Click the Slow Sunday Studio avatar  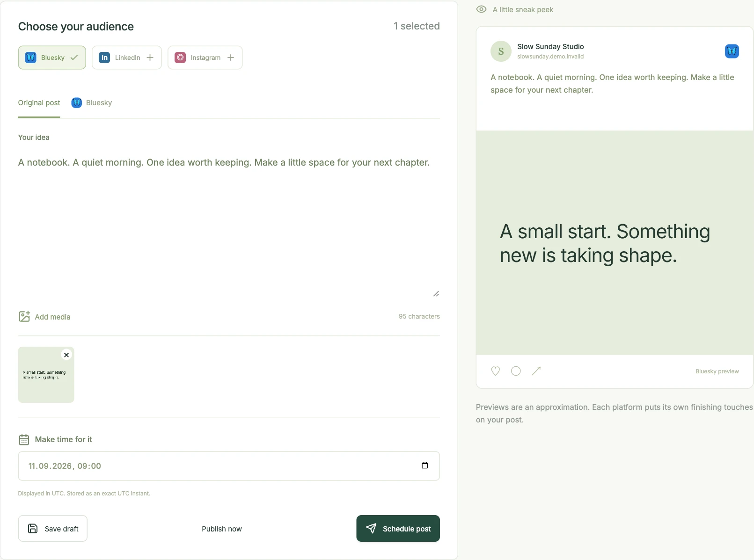point(501,51)
